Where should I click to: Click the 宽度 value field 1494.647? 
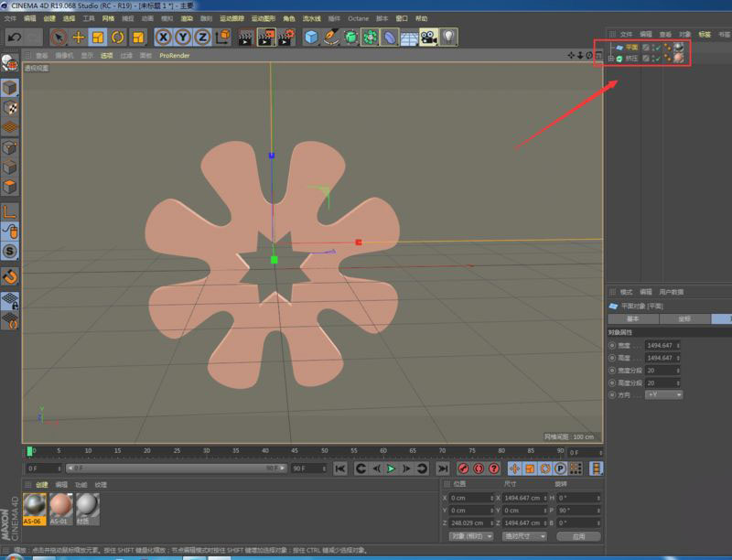coord(662,345)
